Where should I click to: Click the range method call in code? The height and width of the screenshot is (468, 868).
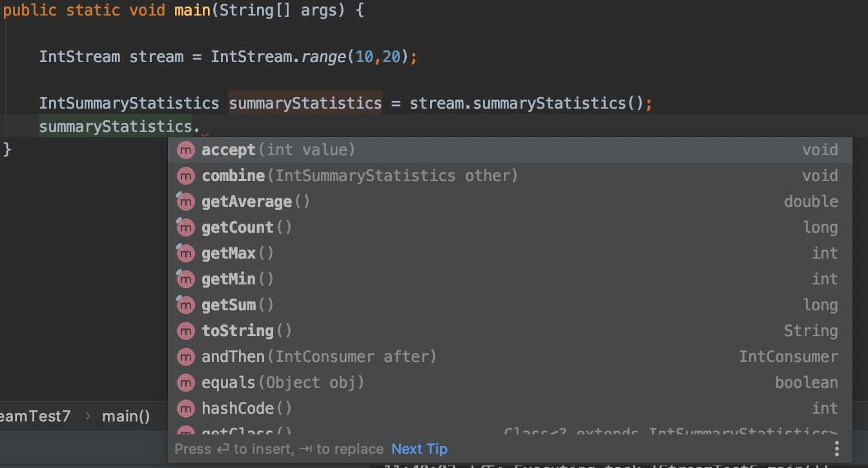[324, 57]
